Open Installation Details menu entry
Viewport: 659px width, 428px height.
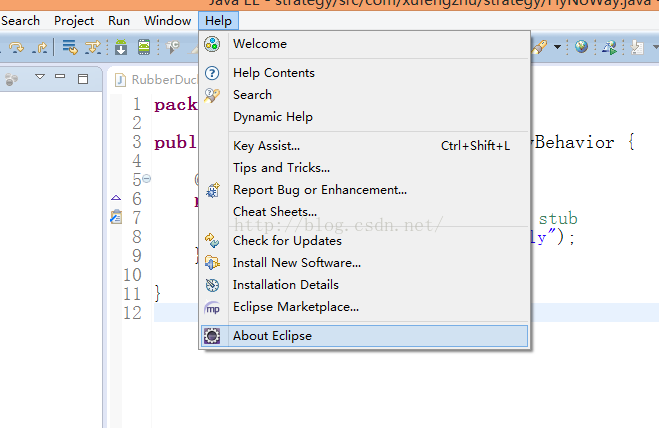364,285
